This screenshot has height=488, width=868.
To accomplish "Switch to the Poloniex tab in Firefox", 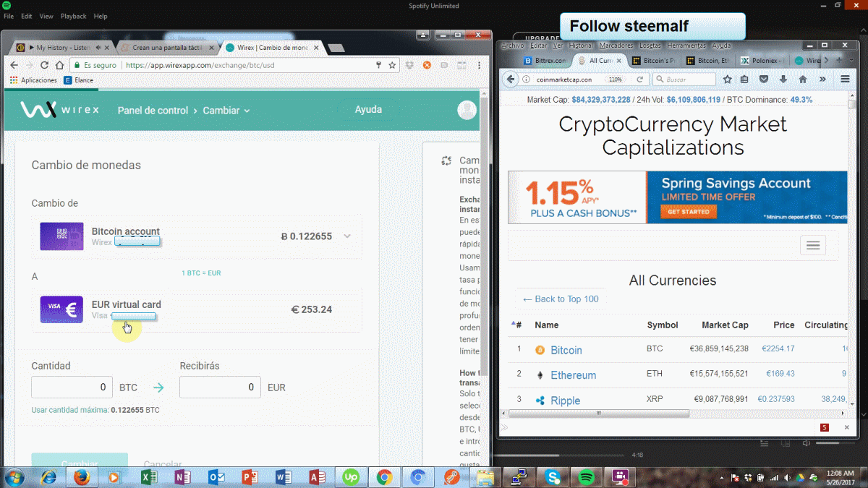I will coord(763,61).
